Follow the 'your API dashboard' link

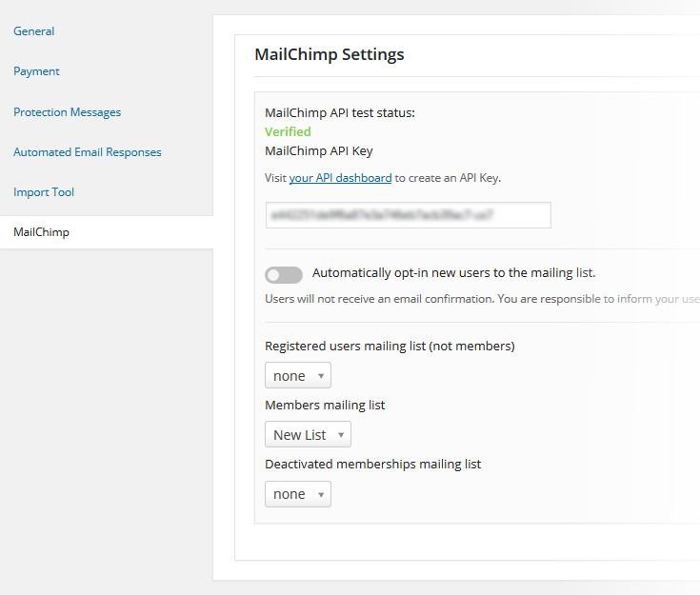coord(340,178)
